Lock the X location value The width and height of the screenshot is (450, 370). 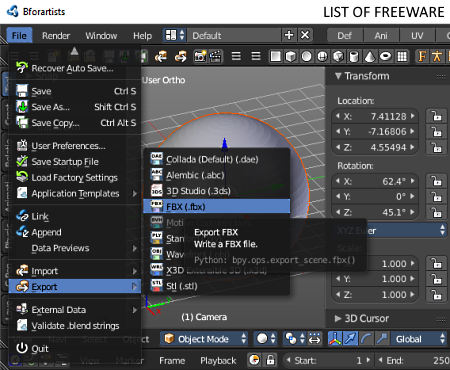[436, 116]
